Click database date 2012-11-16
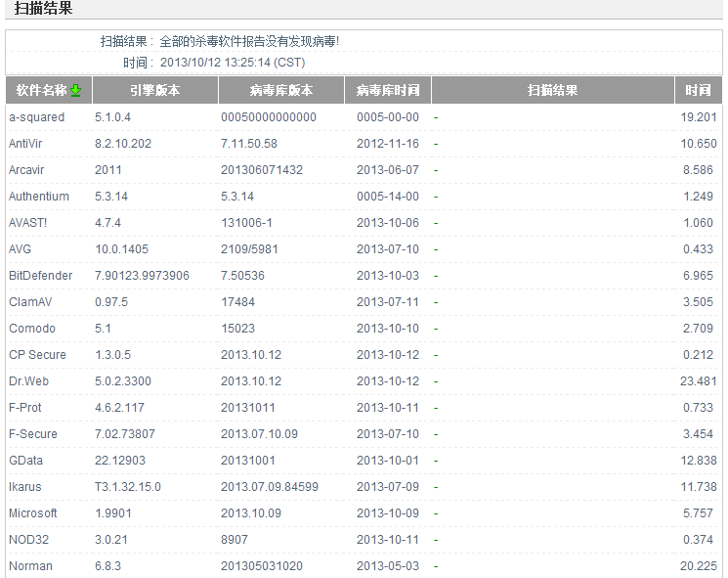The image size is (728, 578). (x=388, y=144)
